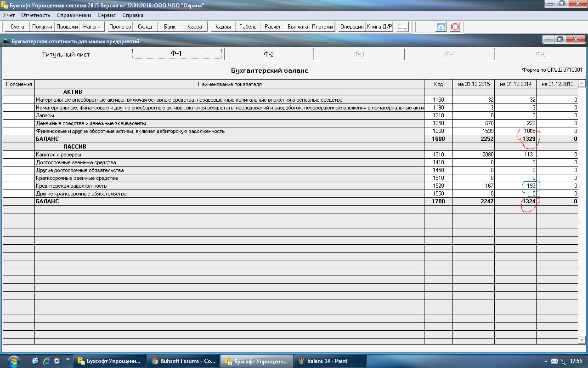Select the Кредиторская задолженность 2014 cell value 193
The image size is (588, 368).
point(515,186)
